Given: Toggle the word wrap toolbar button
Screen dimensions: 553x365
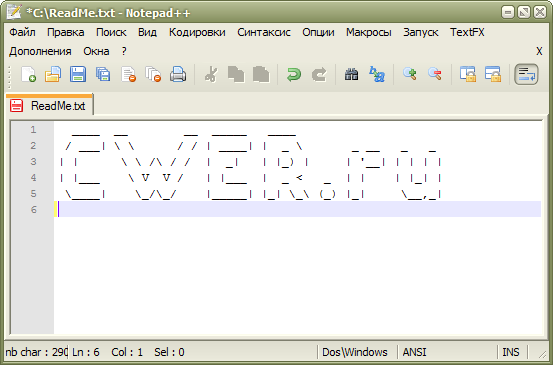Looking at the screenshot, I should click(x=526, y=74).
